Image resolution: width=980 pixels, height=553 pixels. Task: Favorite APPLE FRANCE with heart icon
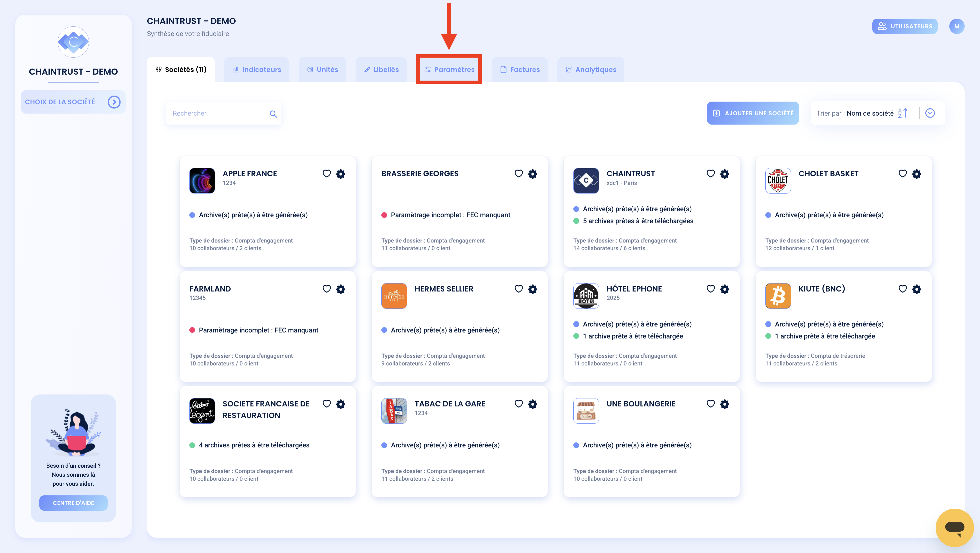[326, 174]
